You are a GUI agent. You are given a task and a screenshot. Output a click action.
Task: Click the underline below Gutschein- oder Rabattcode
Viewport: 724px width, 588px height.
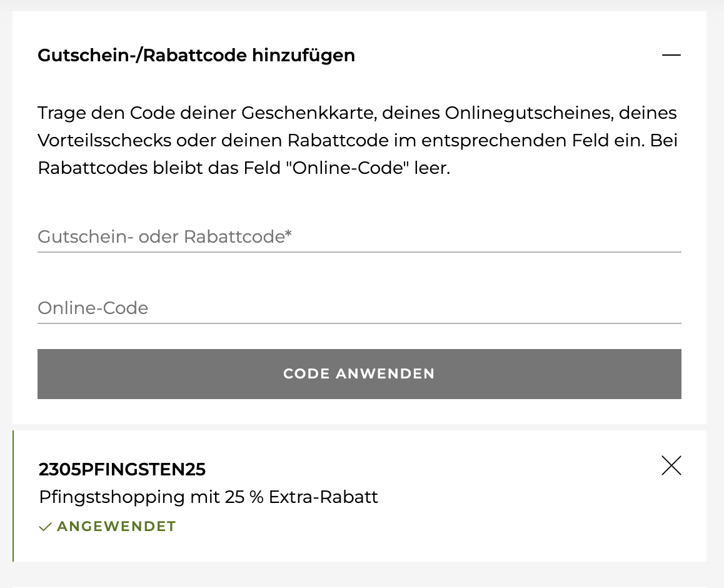tap(359, 252)
